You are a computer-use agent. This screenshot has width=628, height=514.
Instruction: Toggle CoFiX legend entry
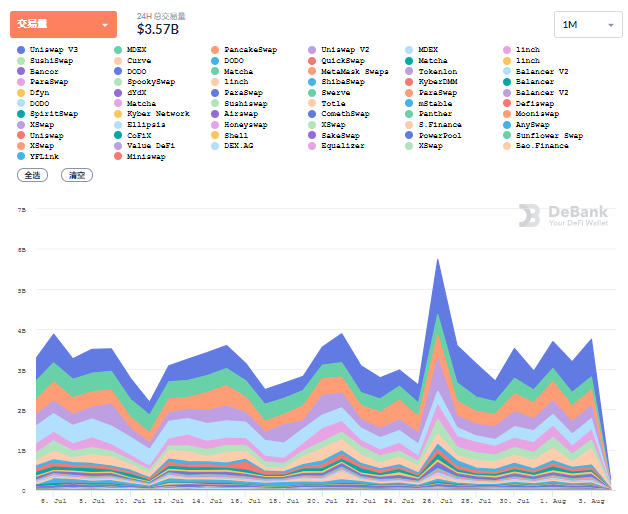(133, 135)
